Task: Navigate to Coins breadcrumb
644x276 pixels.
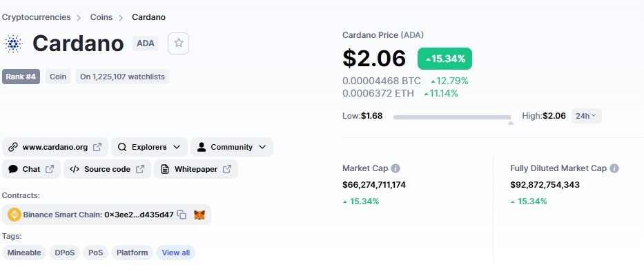Action: pyautogui.click(x=101, y=17)
